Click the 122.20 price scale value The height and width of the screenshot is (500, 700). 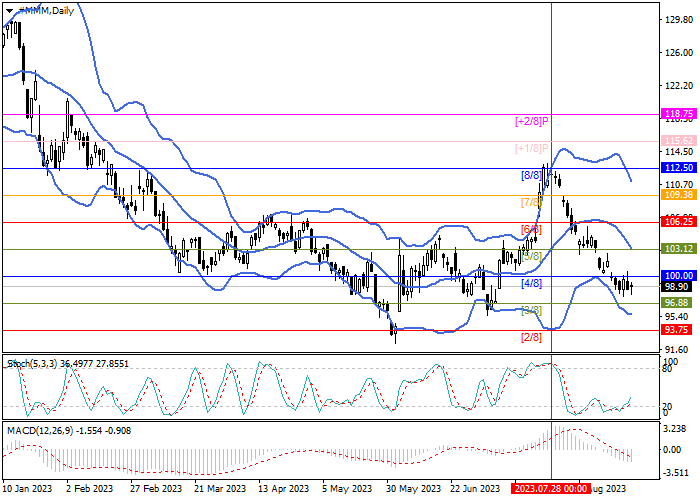click(x=679, y=86)
